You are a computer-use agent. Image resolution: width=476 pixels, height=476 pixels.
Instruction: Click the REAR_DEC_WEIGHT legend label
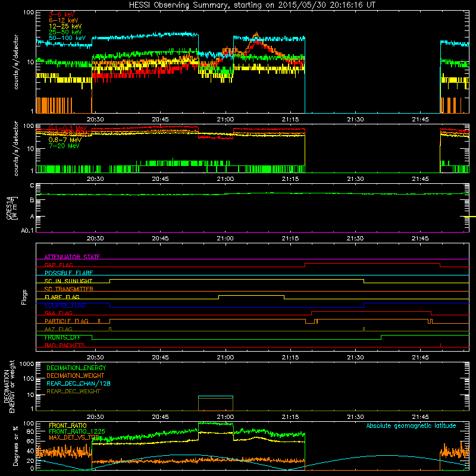pyautogui.click(x=73, y=392)
